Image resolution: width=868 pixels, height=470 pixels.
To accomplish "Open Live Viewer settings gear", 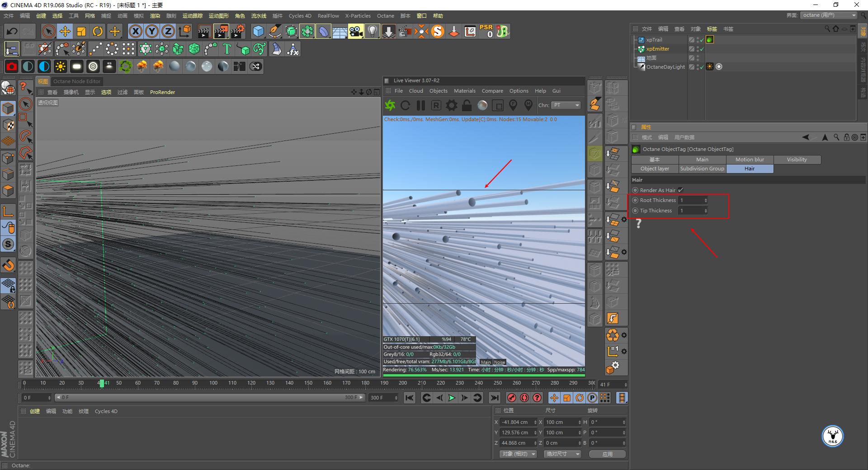I will (451, 105).
